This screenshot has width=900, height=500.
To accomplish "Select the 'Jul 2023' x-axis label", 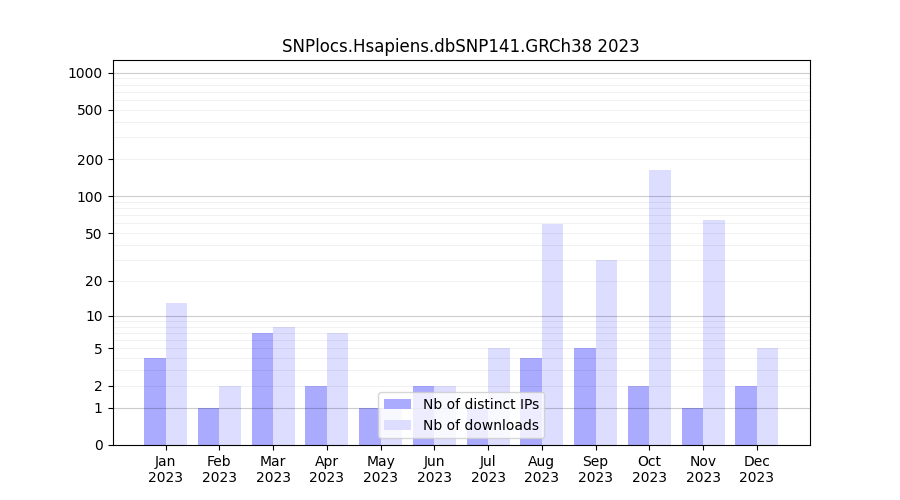I will 488,469.
